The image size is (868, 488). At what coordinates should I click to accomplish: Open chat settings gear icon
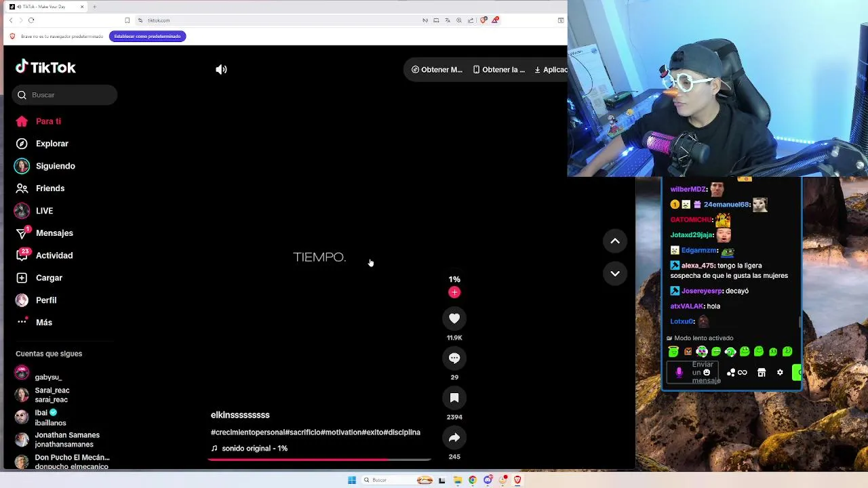(780, 373)
